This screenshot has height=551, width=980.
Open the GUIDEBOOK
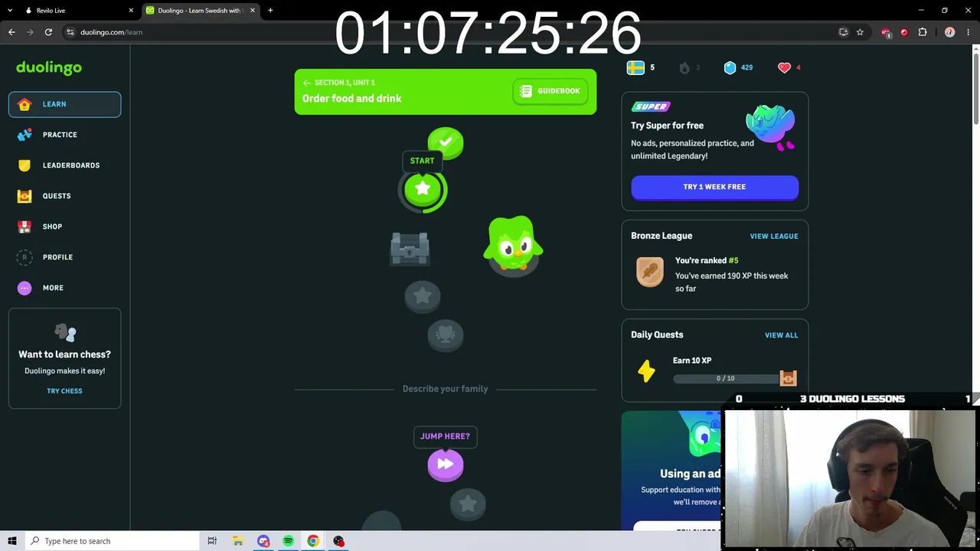click(550, 91)
